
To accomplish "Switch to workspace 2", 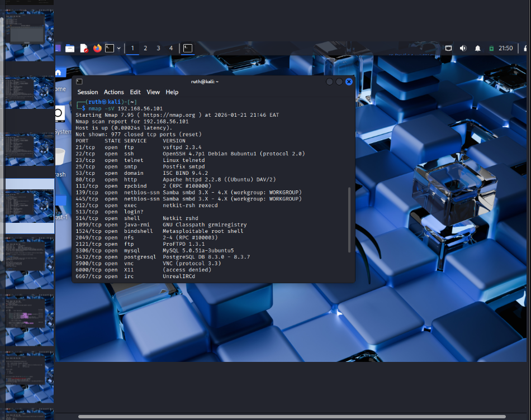I will [145, 49].
